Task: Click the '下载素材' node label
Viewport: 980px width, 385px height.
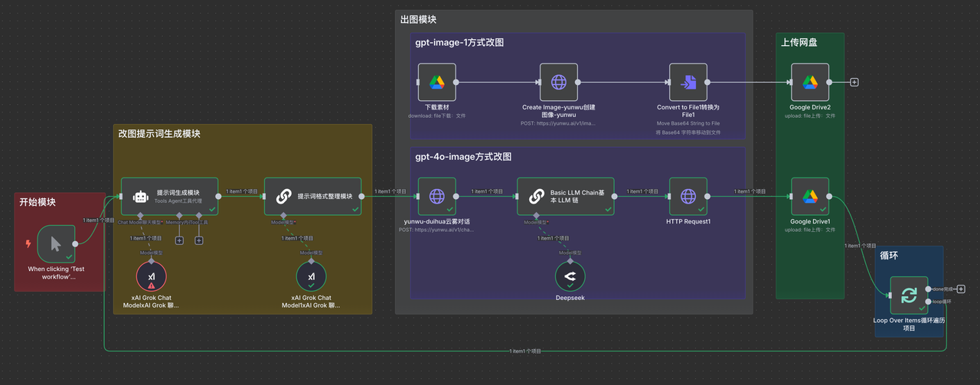Action: pos(436,107)
